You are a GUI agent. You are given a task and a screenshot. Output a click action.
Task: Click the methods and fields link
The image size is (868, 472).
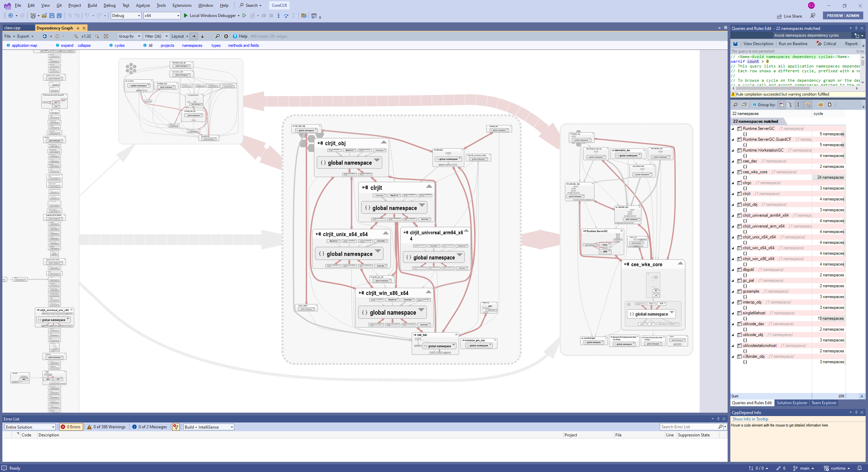coord(243,45)
